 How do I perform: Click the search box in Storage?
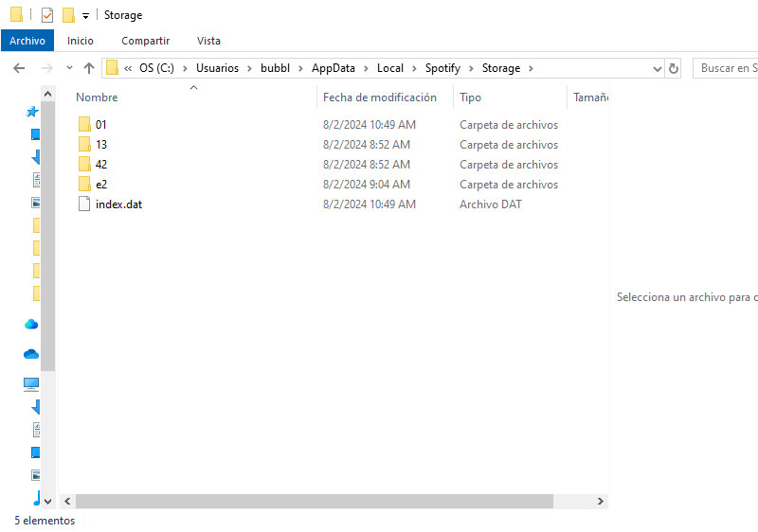point(725,68)
